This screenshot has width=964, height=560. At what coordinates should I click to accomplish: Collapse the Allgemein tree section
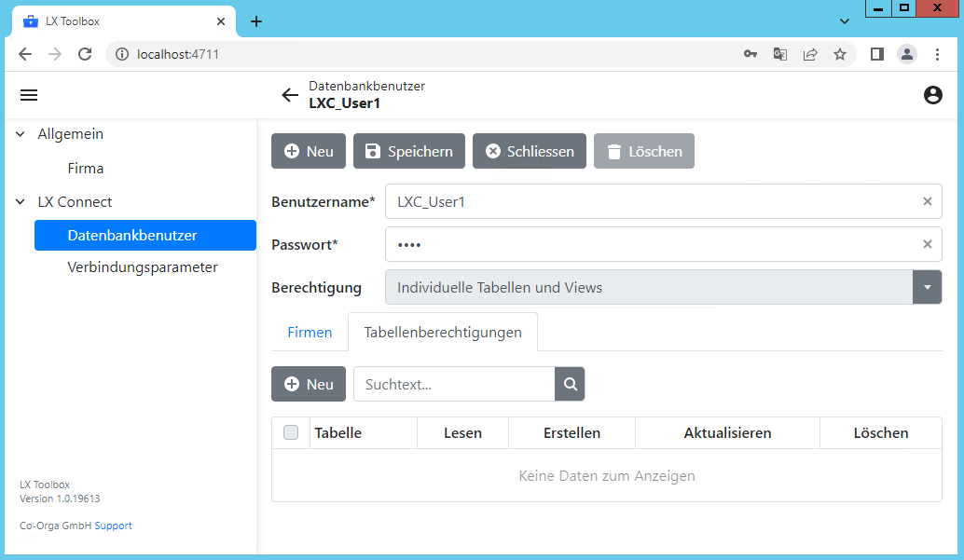(x=21, y=134)
